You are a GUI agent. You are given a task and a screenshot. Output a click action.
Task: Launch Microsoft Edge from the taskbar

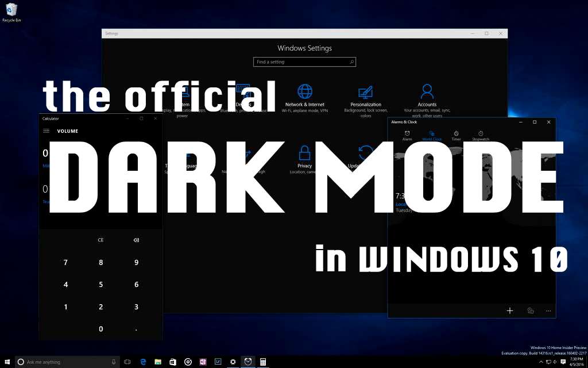click(142, 362)
